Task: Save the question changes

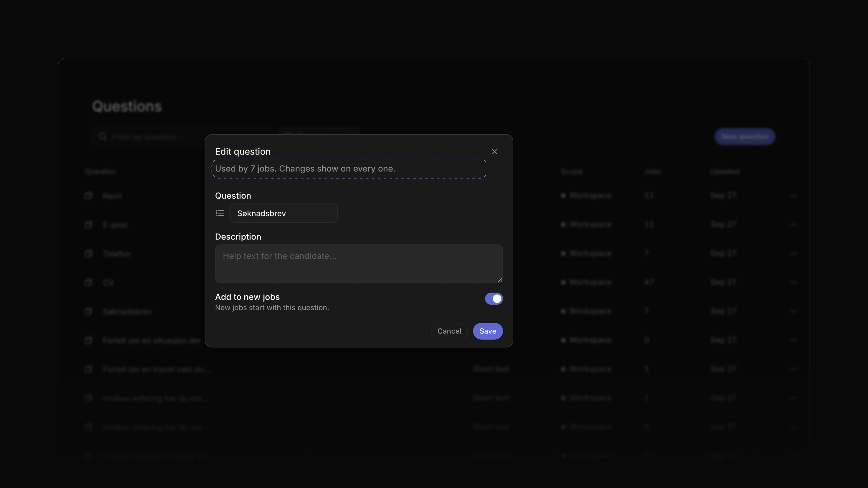Action: 488,331
